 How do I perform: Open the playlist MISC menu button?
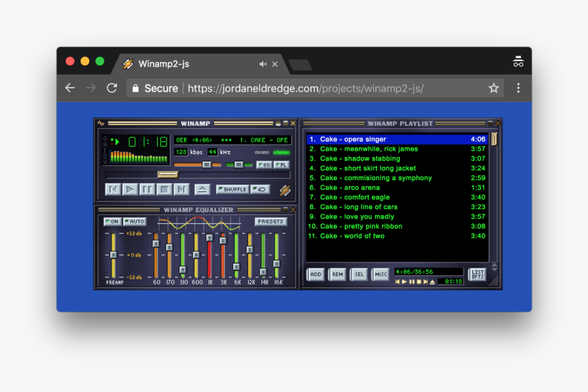click(381, 275)
